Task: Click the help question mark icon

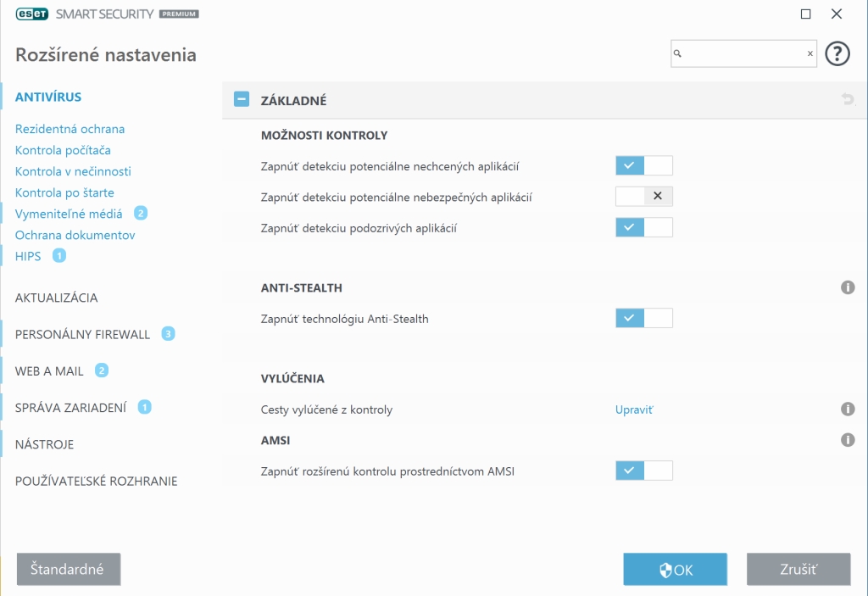Action: coord(837,53)
